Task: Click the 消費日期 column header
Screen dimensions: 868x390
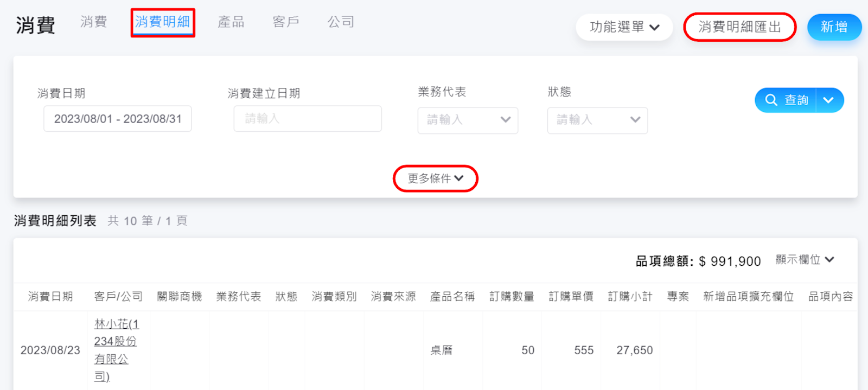Action: click(x=50, y=297)
